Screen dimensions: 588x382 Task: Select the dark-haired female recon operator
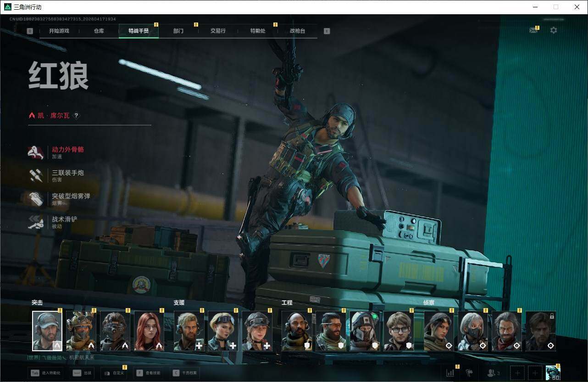439,331
